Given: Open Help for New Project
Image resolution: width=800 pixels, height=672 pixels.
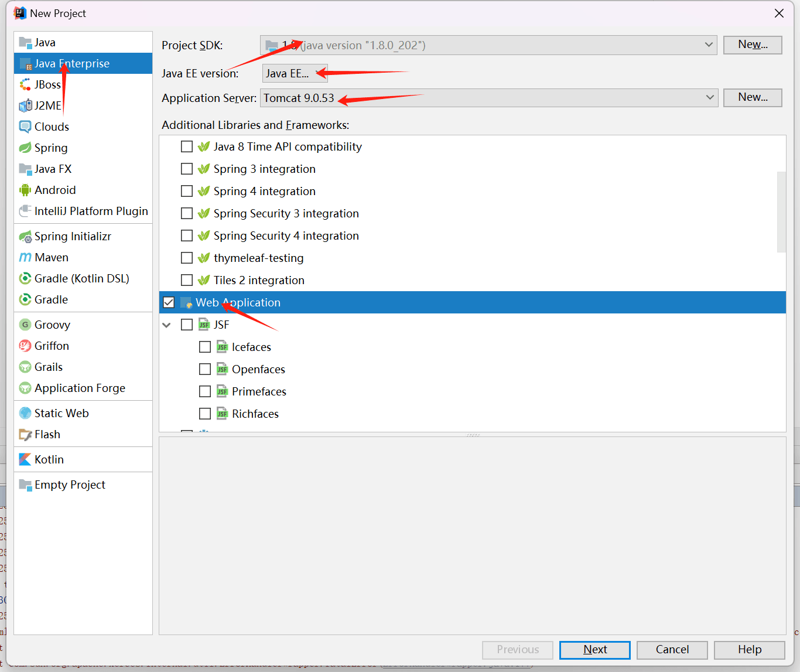Looking at the screenshot, I should (x=750, y=650).
